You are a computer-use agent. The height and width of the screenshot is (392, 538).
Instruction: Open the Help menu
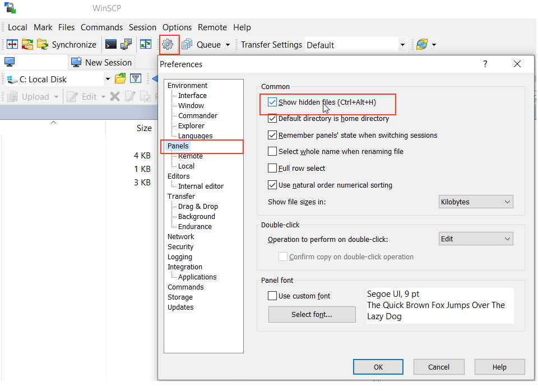click(x=242, y=27)
